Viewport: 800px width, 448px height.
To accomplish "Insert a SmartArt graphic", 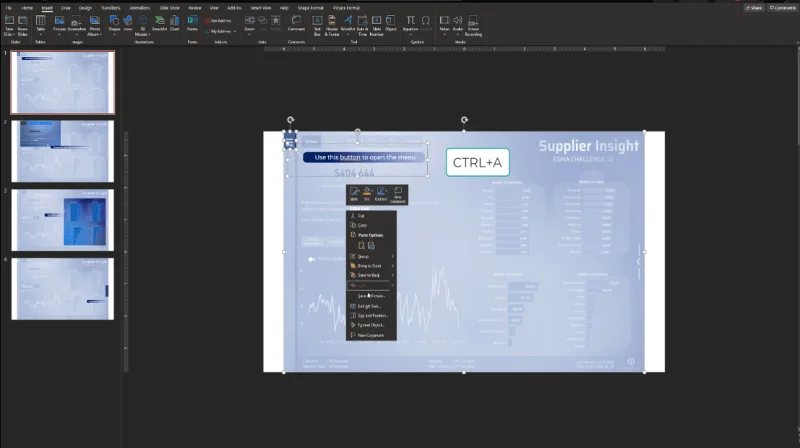I will (x=160, y=24).
